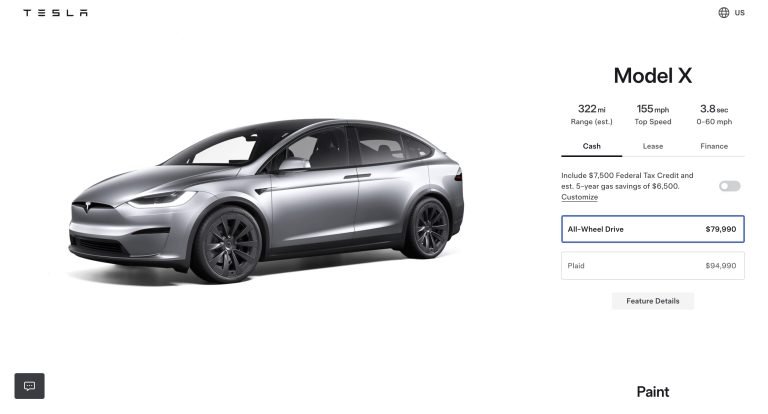Viewport: 768px width, 414px height.
Task: Click the $94,990 Plaid price
Action: pos(720,266)
